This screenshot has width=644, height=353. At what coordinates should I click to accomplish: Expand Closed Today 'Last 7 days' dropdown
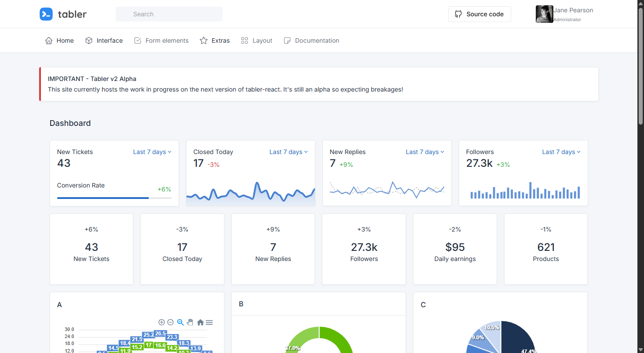point(289,152)
